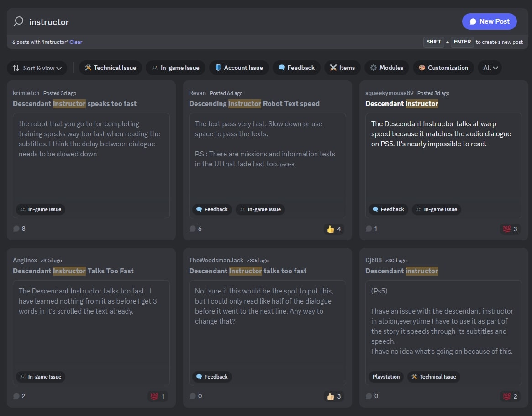Toggle the Account Issue shield filter

click(239, 68)
